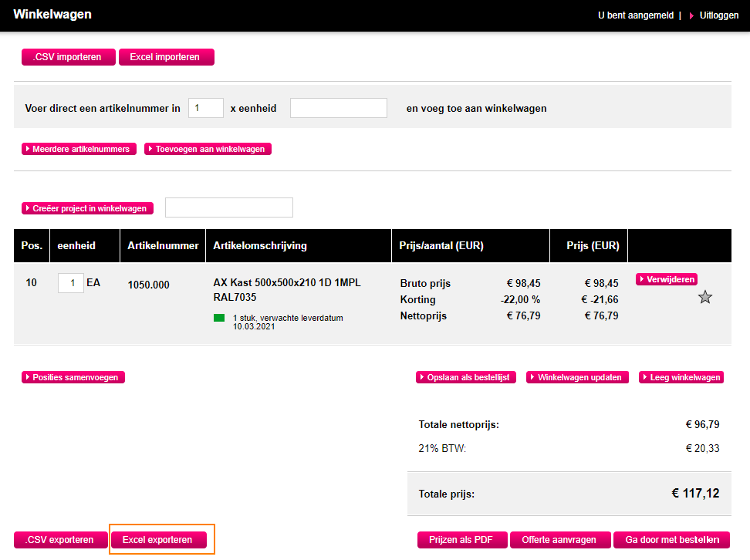Viewport: 750px width, 560px height.
Task: Click Creëer project in winkelwagen
Action: 87,208
